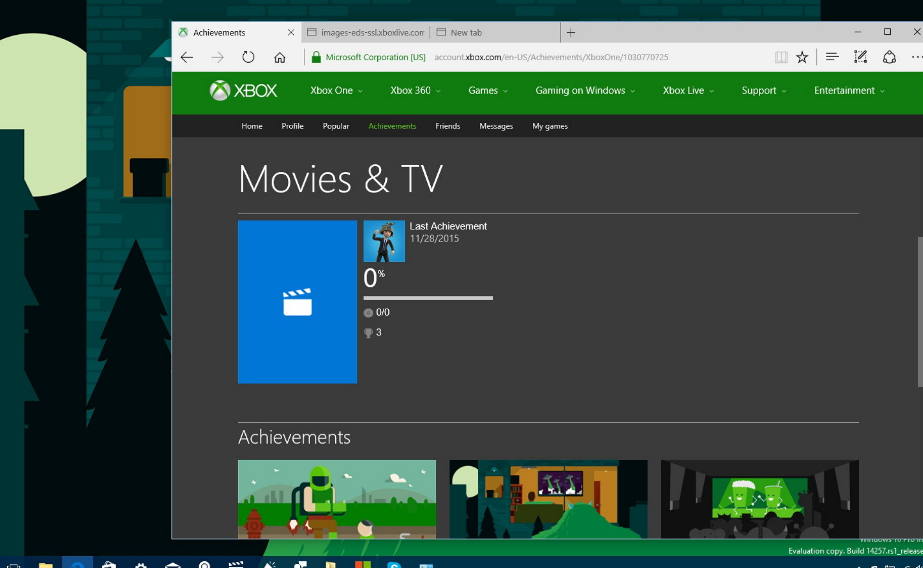
Task: Make a Web Note with the pen icon
Action: pyautogui.click(x=860, y=58)
